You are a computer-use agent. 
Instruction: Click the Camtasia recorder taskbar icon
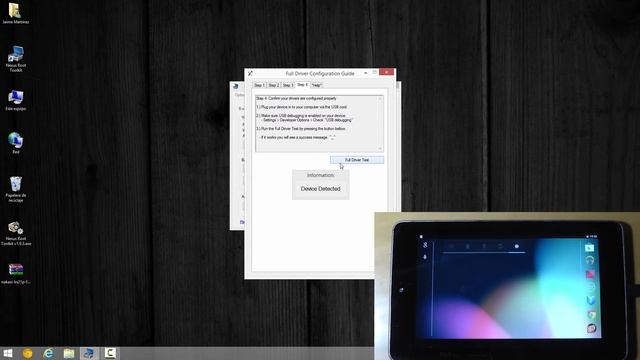click(110, 353)
